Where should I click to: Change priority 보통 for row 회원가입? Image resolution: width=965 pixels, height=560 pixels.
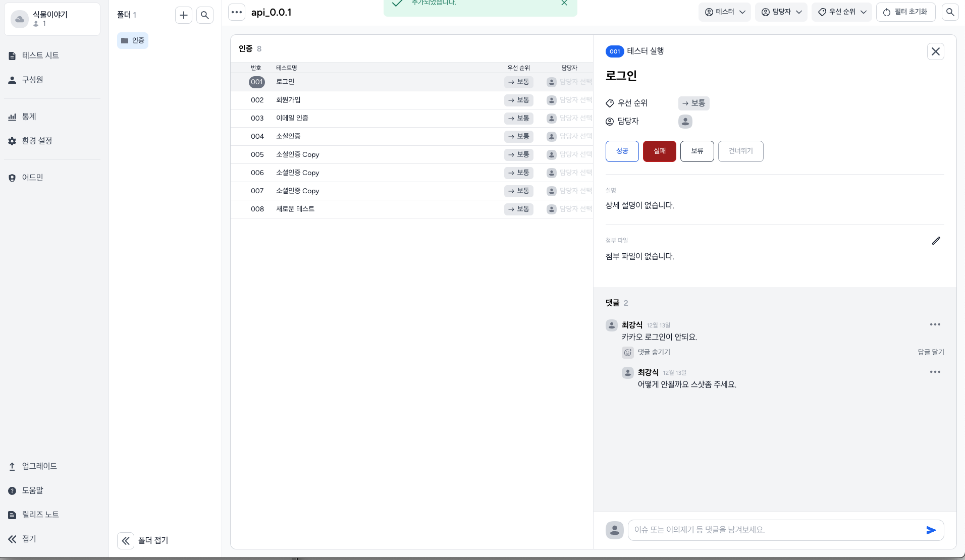click(x=519, y=100)
